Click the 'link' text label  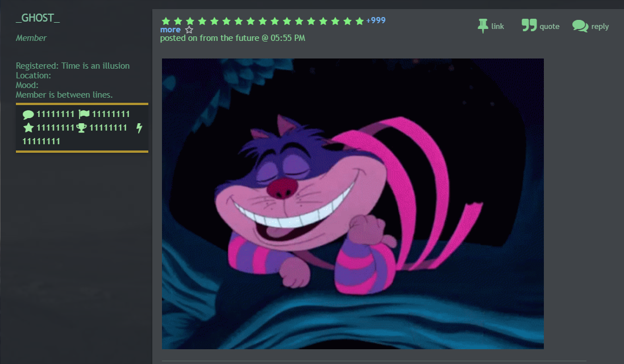pyautogui.click(x=497, y=26)
